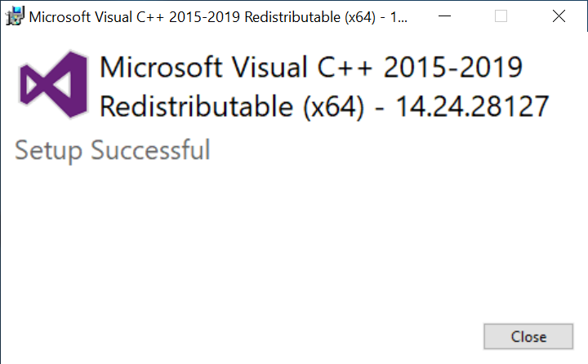The image size is (588, 364).
Task: Click the grayed-out maximize button
Action: click(501, 16)
